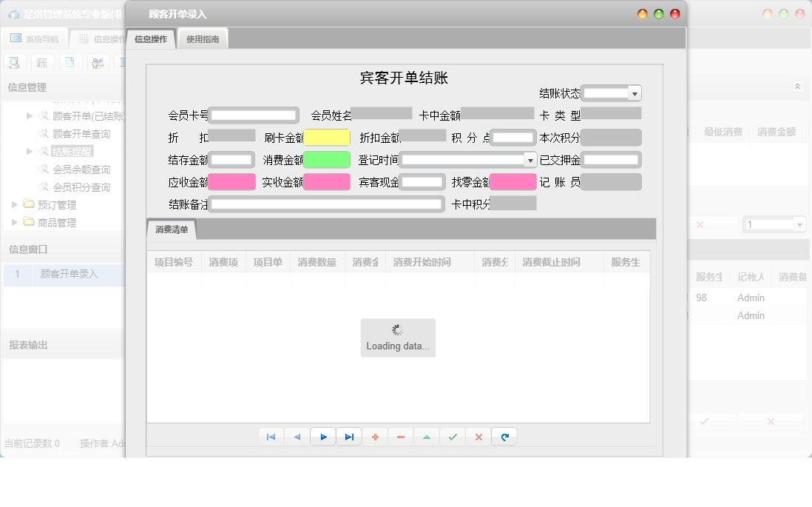Expand the 预订管理 folder in the tree
Viewport: 812px width, 507px height.
coord(15,204)
